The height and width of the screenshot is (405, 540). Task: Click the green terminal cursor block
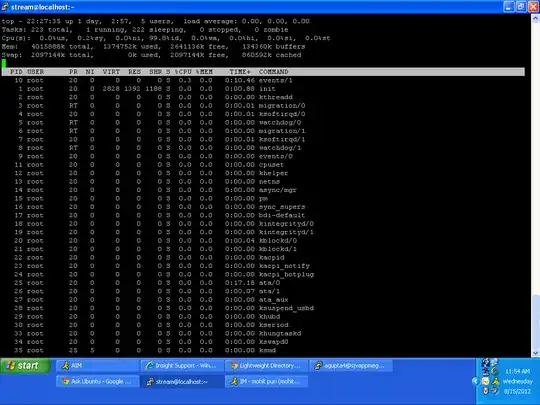[4, 63]
